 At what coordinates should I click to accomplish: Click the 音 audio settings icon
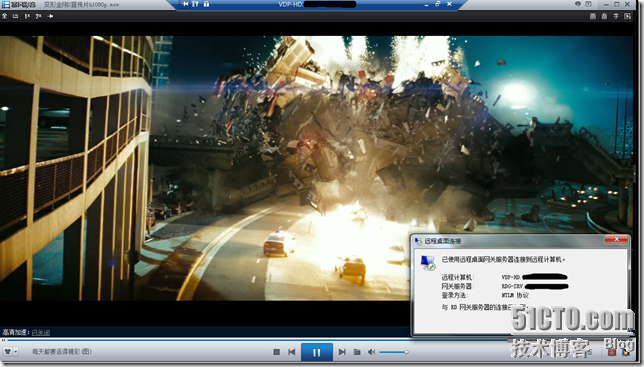[604, 16]
